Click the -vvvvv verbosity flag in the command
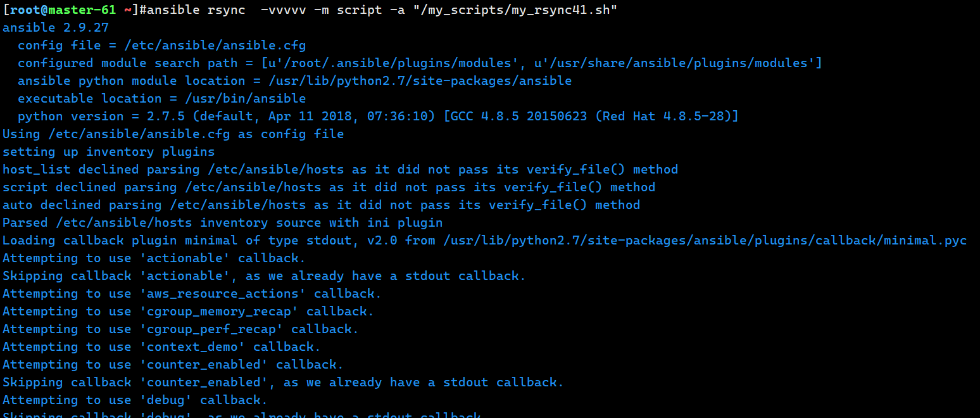The width and height of the screenshot is (980, 418). pos(283,9)
